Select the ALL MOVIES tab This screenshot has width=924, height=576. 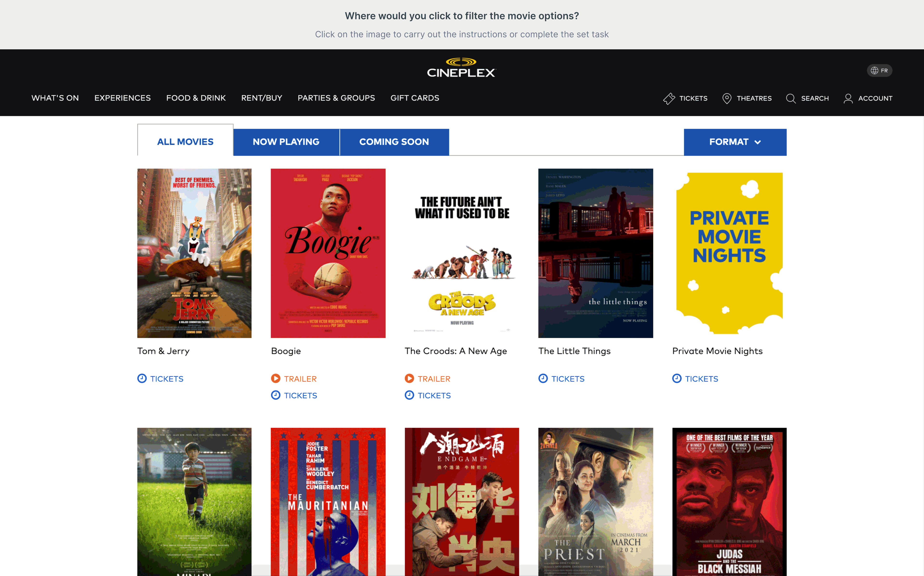(x=185, y=142)
